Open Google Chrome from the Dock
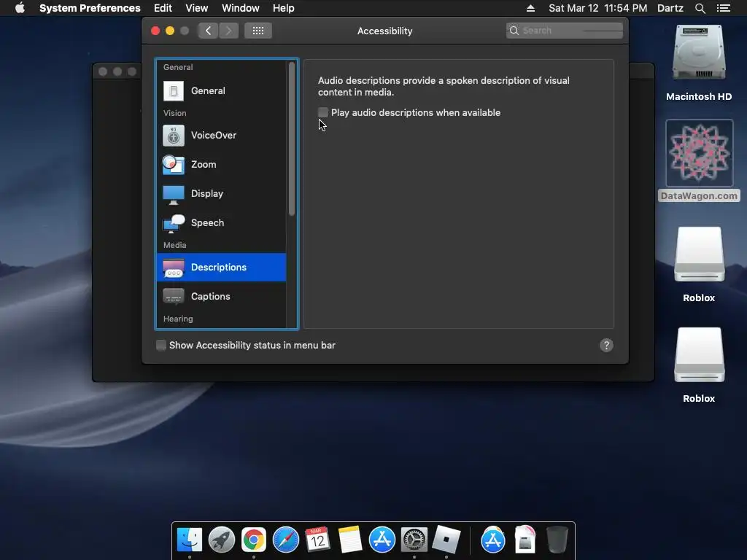The width and height of the screenshot is (747, 560). tap(253, 540)
